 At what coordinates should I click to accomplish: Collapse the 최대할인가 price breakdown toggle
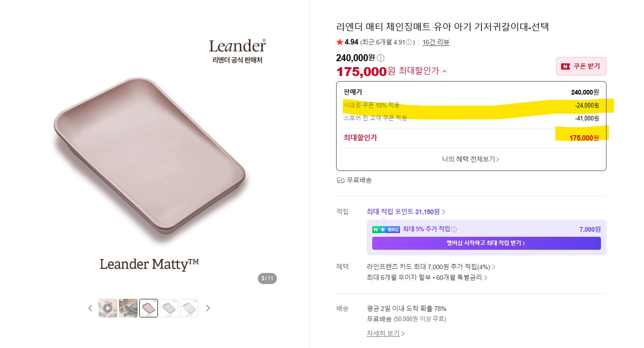pos(444,71)
